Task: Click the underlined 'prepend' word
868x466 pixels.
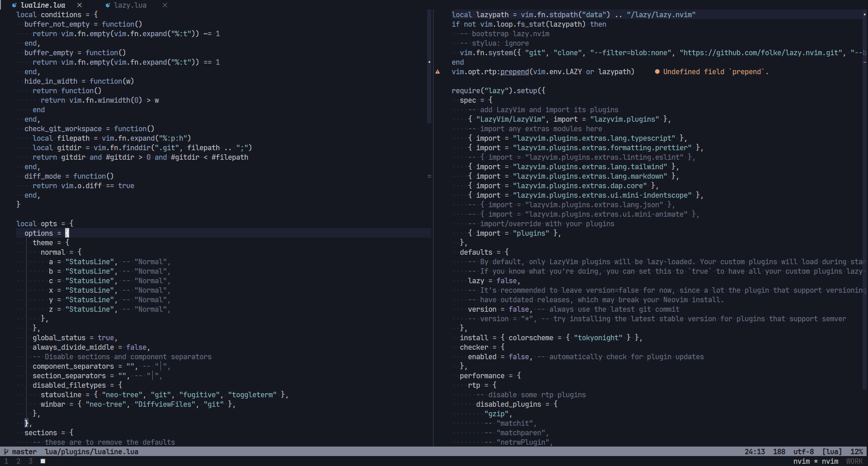Action: point(514,71)
